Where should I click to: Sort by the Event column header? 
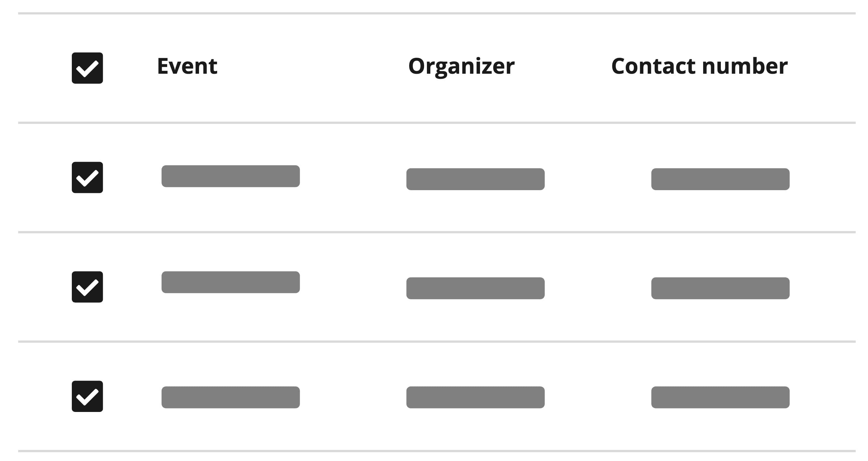coord(187,67)
